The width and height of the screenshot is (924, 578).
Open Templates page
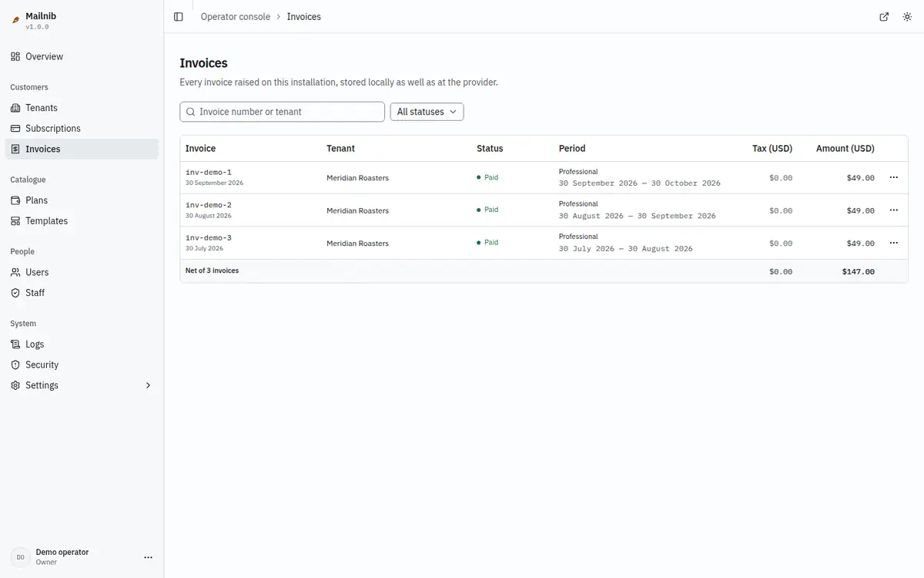point(82,221)
